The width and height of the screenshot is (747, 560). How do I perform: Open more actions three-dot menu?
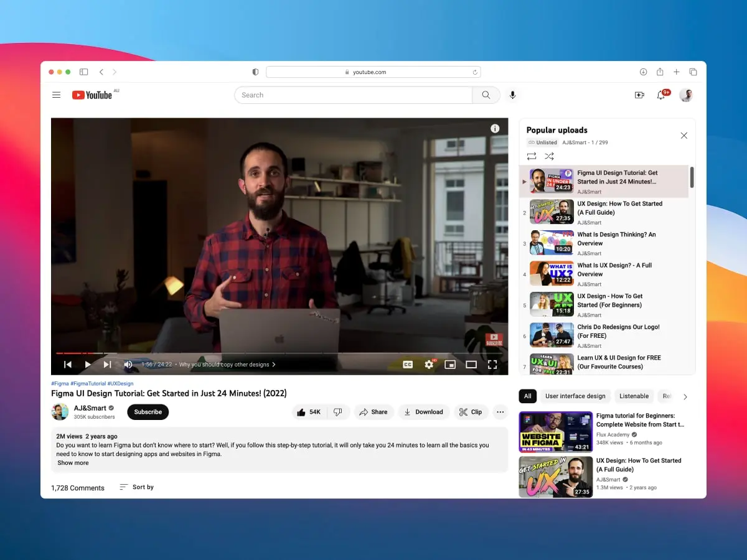[x=500, y=412]
